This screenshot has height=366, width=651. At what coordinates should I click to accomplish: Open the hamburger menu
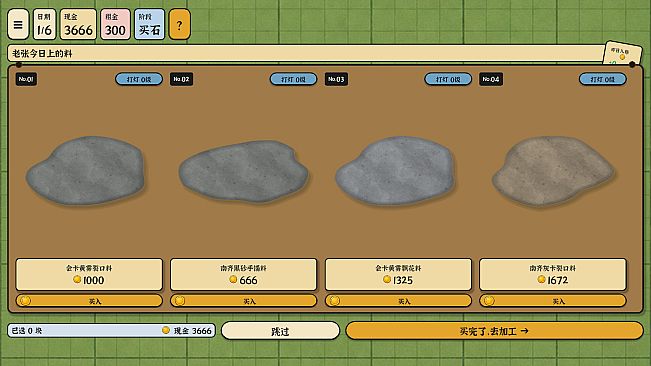pos(18,24)
